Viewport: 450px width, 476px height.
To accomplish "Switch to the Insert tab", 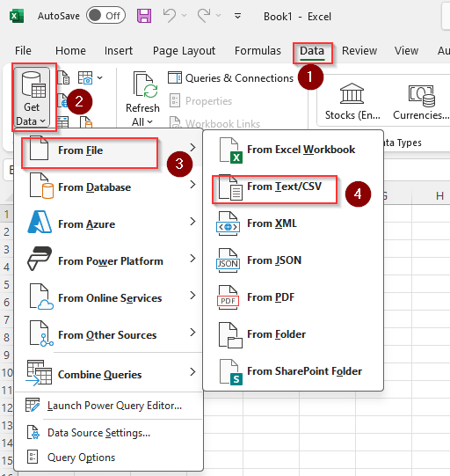I will coord(119,51).
